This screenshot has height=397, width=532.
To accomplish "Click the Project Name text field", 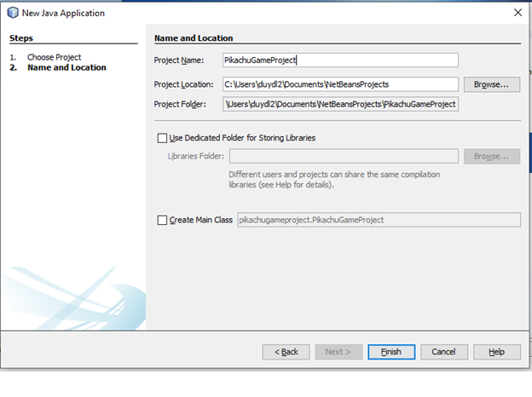I will (340, 60).
